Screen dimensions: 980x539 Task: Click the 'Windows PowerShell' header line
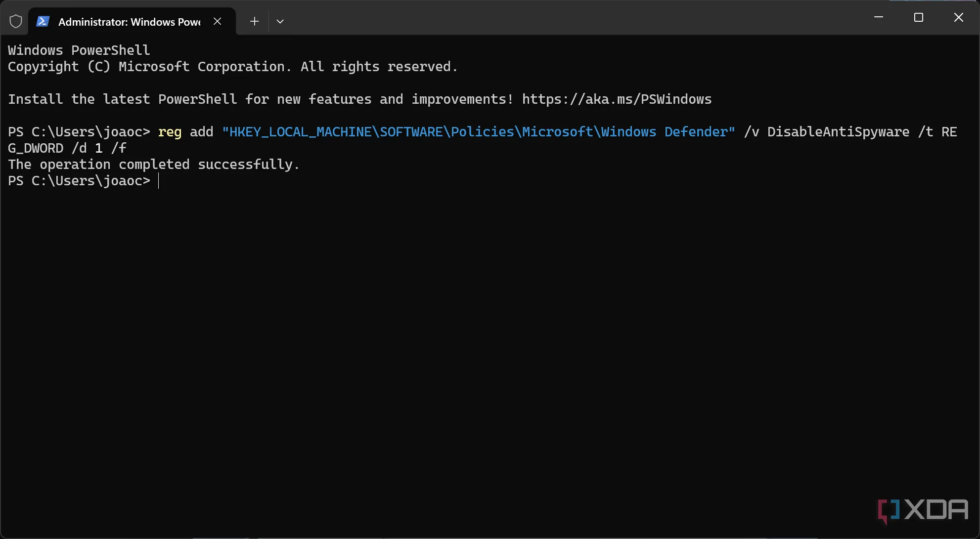pos(79,50)
